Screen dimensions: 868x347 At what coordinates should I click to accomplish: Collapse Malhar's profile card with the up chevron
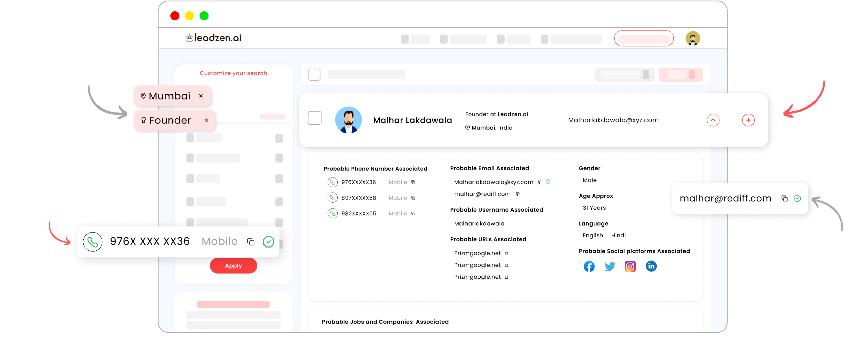pyautogui.click(x=713, y=120)
